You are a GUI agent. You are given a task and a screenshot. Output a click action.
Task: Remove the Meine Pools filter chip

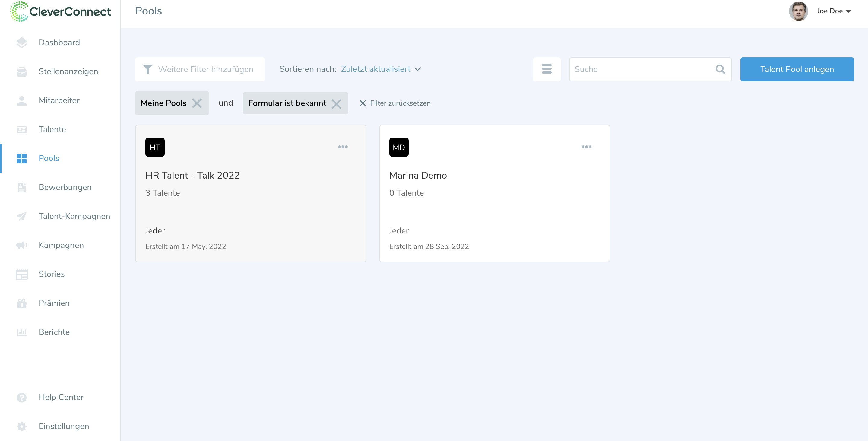[x=197, y=103]
